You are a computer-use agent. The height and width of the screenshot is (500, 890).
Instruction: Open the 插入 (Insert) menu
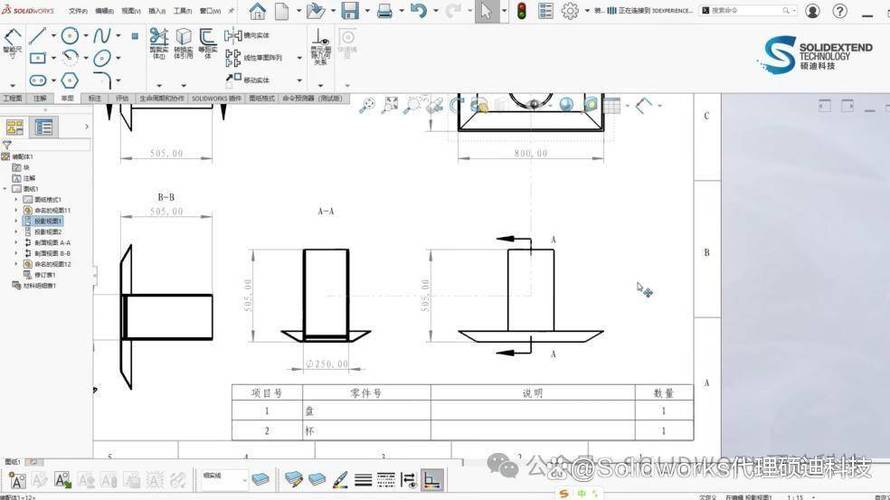pos(157,11)
